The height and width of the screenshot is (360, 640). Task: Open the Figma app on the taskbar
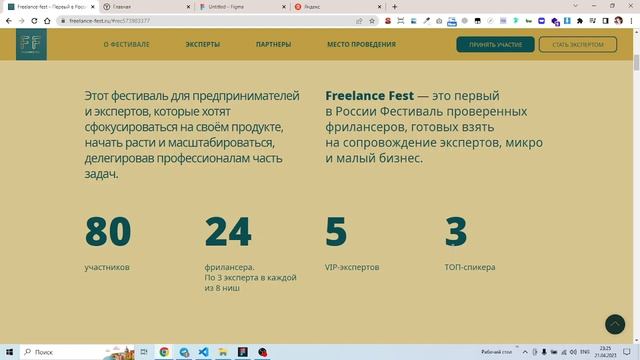242,351
